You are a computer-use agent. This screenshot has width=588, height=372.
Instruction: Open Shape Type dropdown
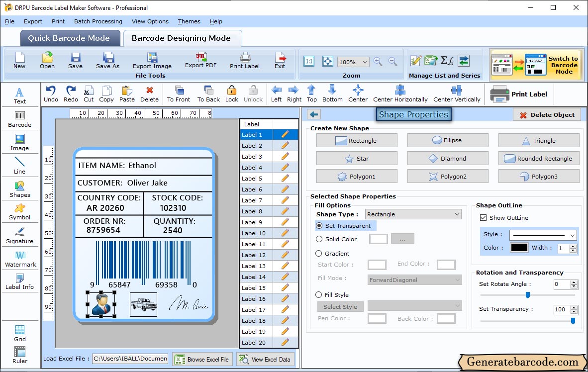(x=413, y=214)
